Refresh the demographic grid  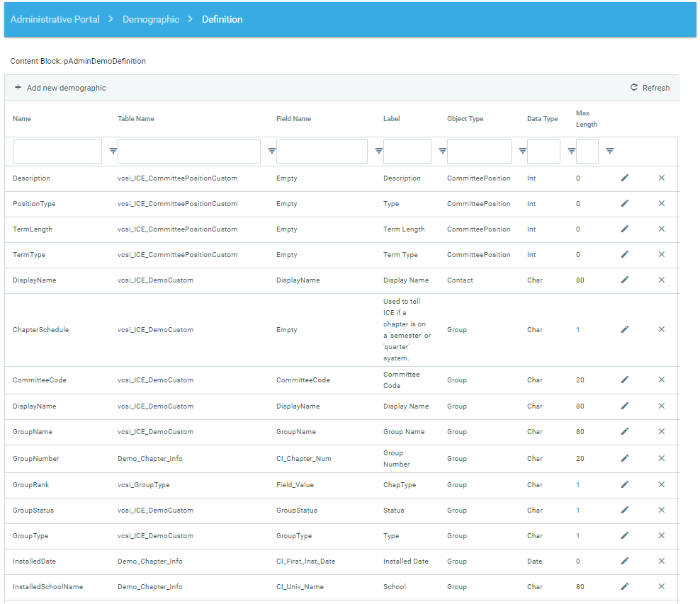(650, 88)
